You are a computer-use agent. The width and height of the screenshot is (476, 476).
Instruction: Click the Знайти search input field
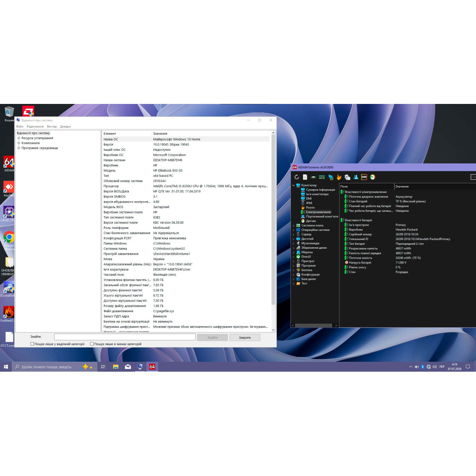125,337
